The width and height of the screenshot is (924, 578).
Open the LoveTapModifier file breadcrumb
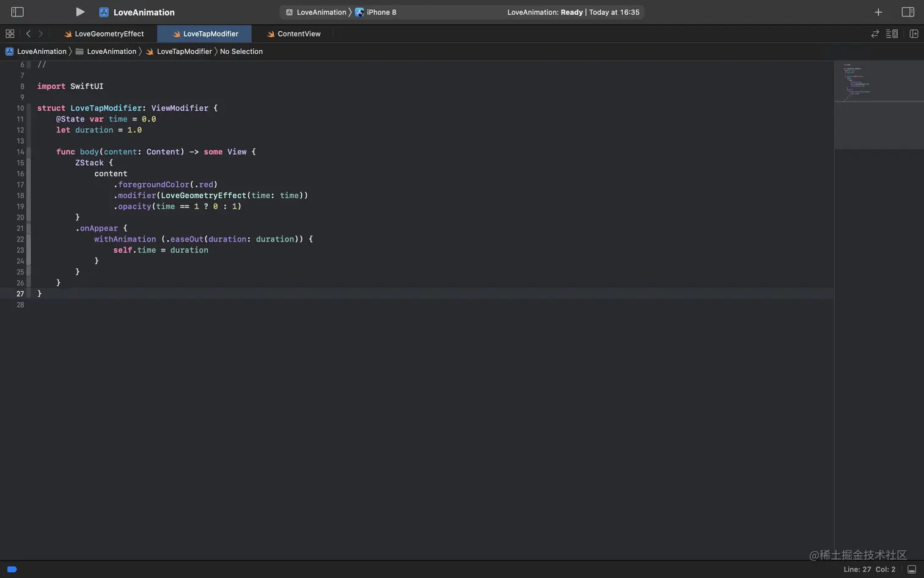coord(178,51)
